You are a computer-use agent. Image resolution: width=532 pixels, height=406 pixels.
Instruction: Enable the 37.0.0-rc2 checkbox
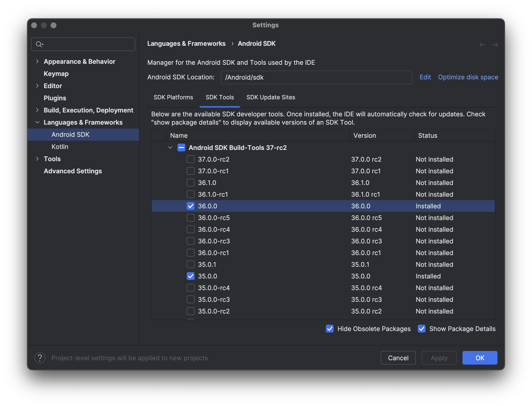coord(190,159)
